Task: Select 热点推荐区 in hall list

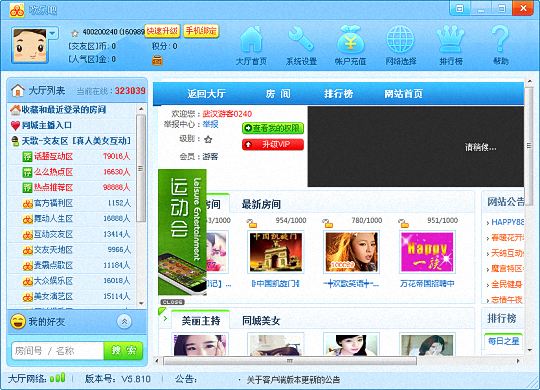Action: coord(72,187)
